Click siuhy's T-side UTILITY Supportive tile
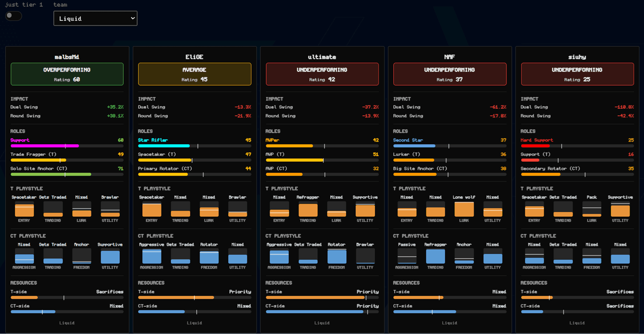Image resolution: width=644 pixels, height=334 pixels. pos(620,209)
